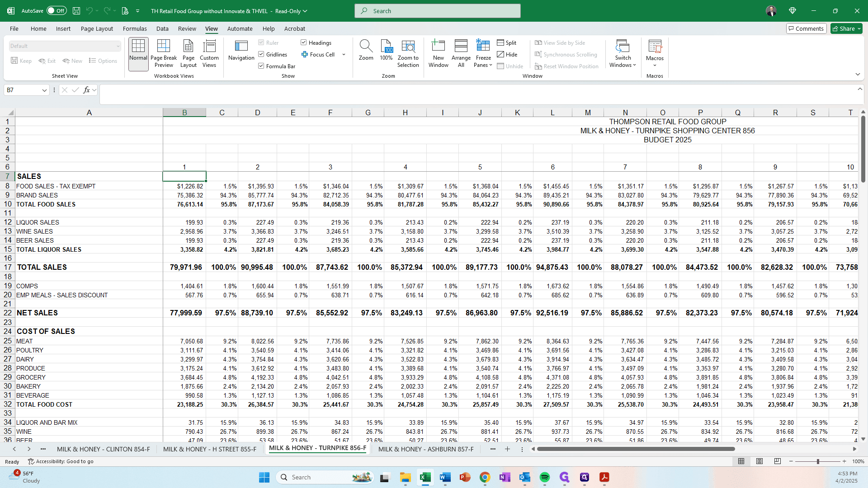Open a New Window
Screen dimensions: 868x488
438,54
